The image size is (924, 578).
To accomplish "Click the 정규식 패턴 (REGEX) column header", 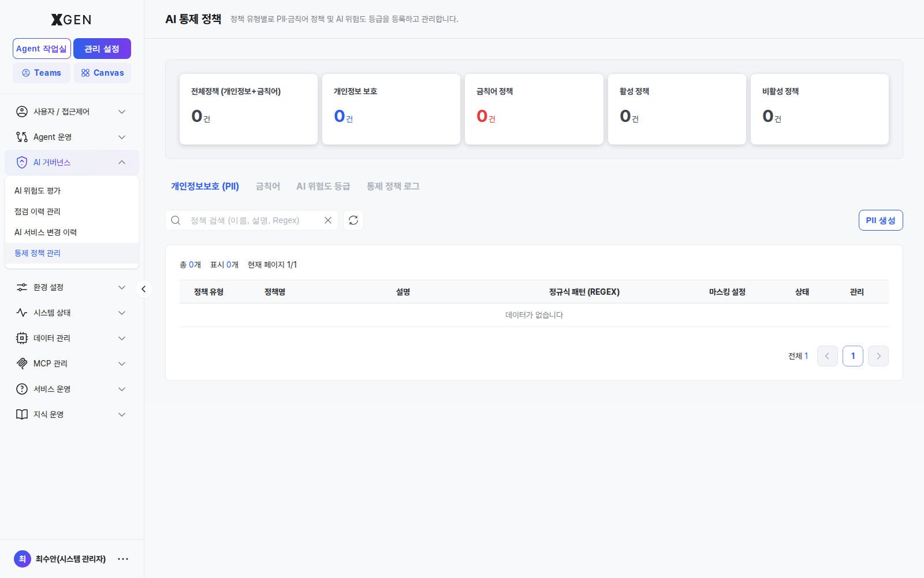I will click(x=584, y=292).
